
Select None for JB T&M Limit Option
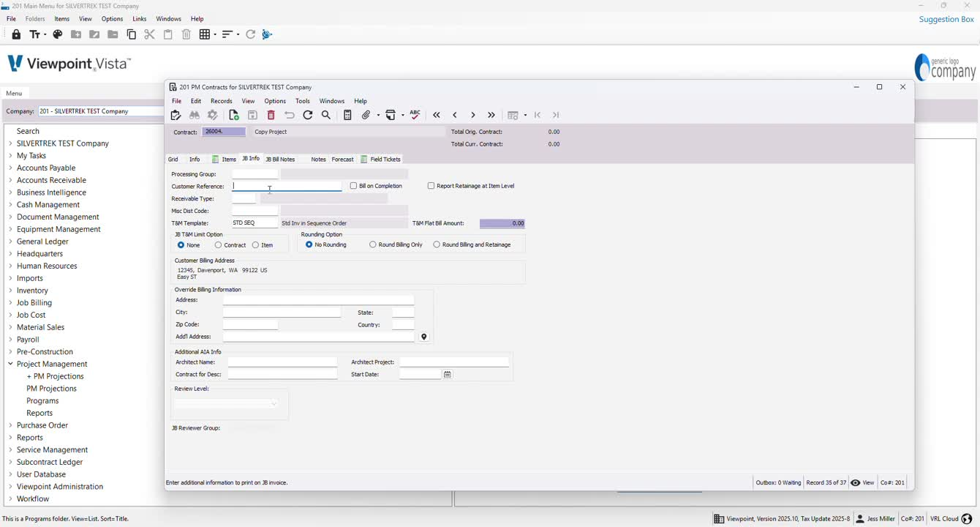click(x=181, y=245)
